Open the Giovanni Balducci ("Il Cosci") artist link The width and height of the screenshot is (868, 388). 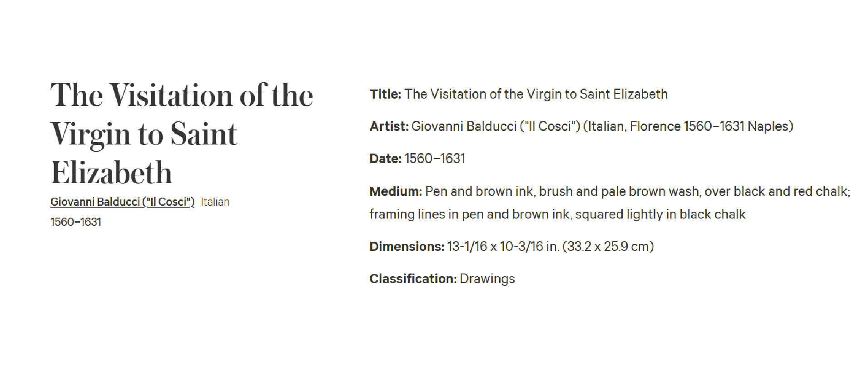pos(122,202)
